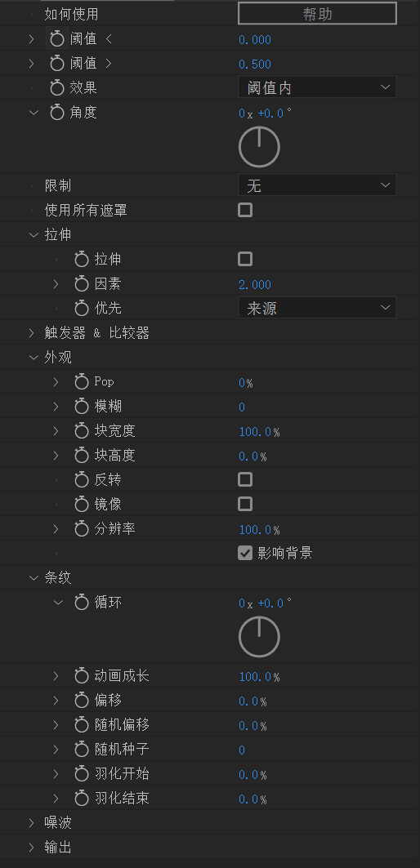This screenshot has width=420, height=868.
Task: Enable the 使用所有遮罩 checkbox
Action: point(245,211)
